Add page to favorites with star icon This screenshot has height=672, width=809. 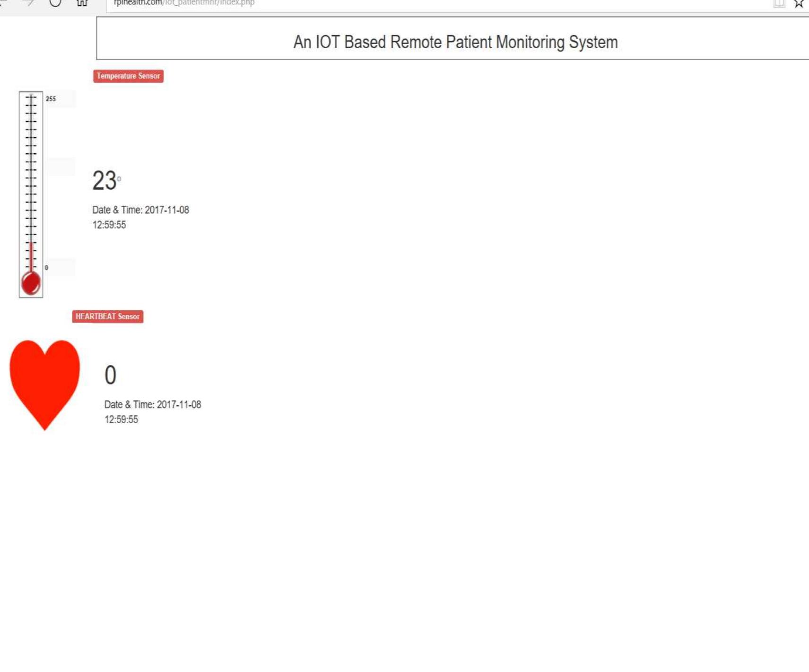[799, 3]
